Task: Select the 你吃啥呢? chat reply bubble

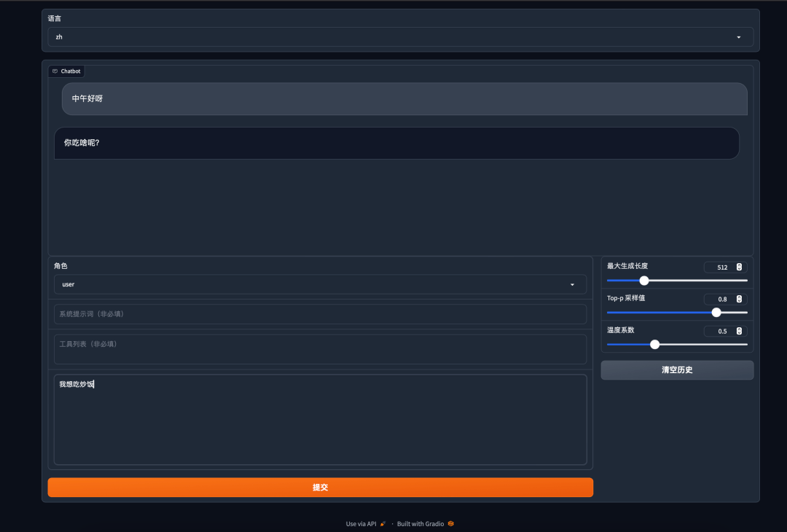Action: tap(396, 143)
